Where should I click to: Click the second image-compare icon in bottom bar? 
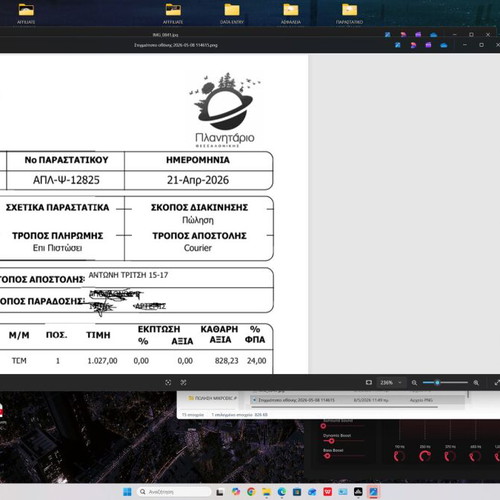[x=183, y=382]
